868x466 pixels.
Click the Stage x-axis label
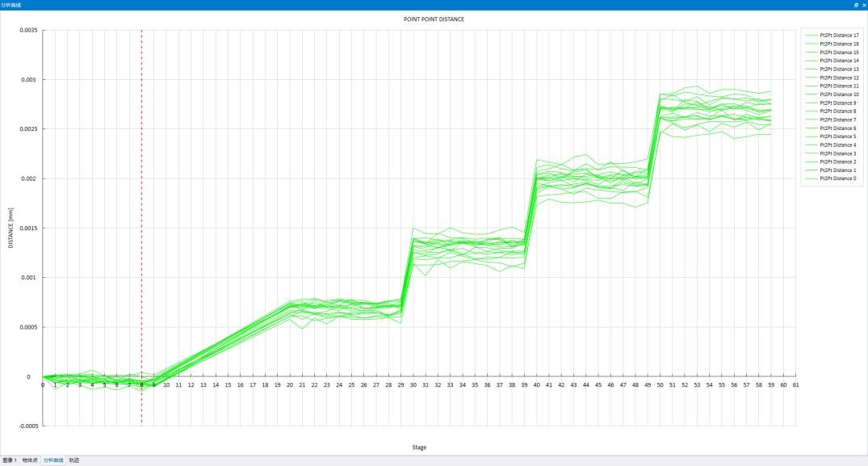pos(420,447)
